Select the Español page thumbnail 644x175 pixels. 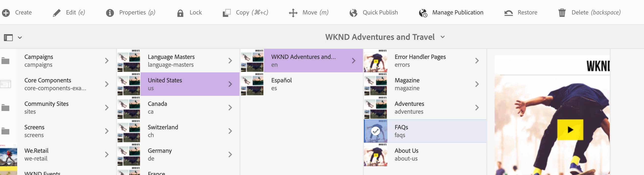point(252,84)
